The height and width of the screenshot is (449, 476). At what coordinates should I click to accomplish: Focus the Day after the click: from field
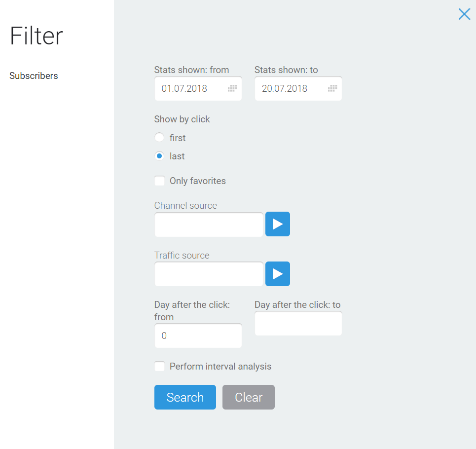point(198,336)
